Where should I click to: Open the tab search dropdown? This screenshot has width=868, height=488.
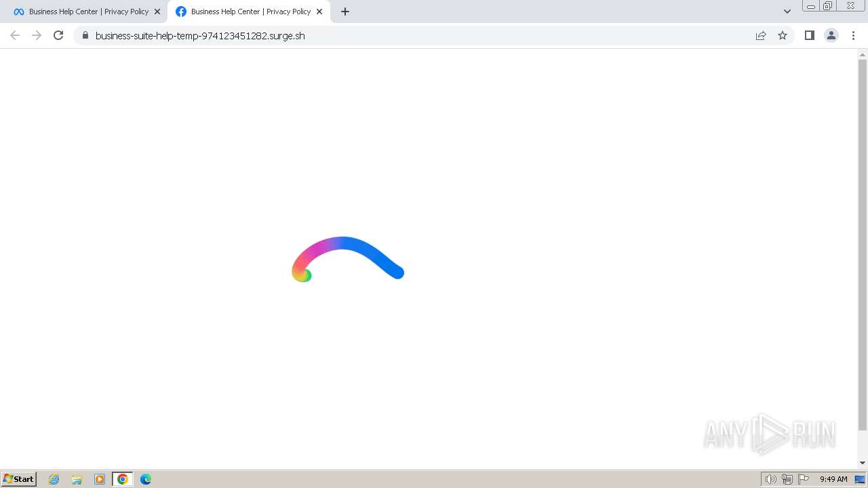[x=787, y=12]
